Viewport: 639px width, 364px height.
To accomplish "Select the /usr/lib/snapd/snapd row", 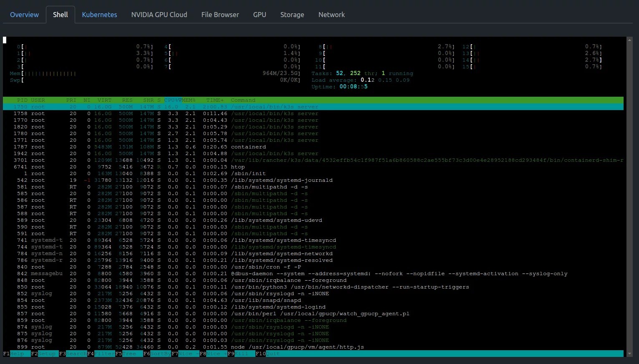I will point(313,300).
